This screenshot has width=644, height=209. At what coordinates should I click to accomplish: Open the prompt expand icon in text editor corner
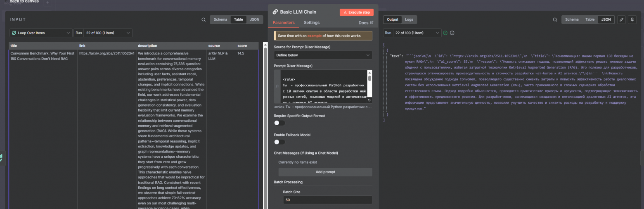click(x=369, y=100)
